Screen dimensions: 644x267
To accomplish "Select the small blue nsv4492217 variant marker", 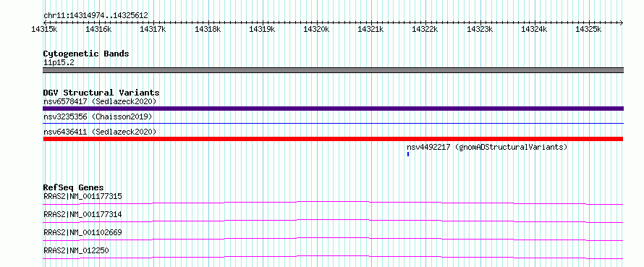I will click(408, 154).
